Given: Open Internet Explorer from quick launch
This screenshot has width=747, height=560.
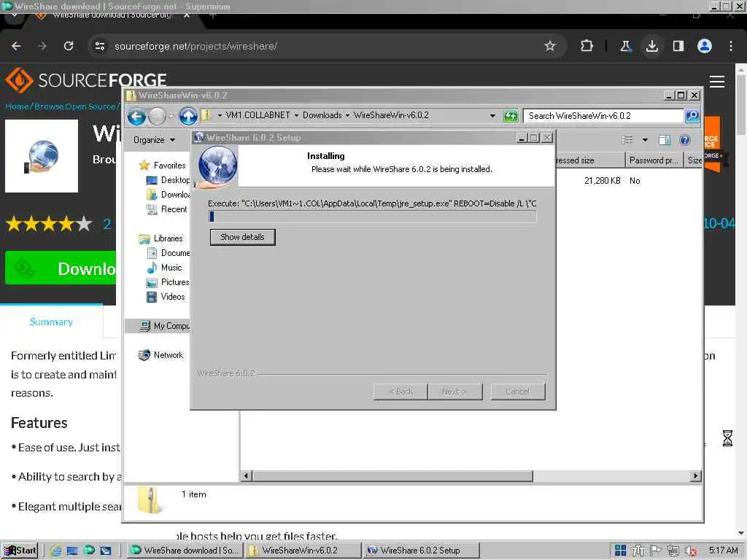Looking at the screenshot, I should click(x=55, y=551).
